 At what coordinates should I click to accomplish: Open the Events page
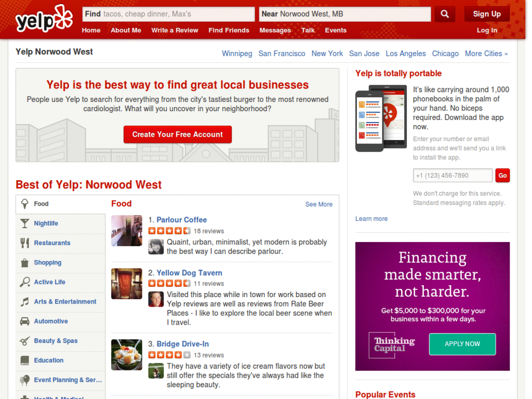[x=336, y=30]
